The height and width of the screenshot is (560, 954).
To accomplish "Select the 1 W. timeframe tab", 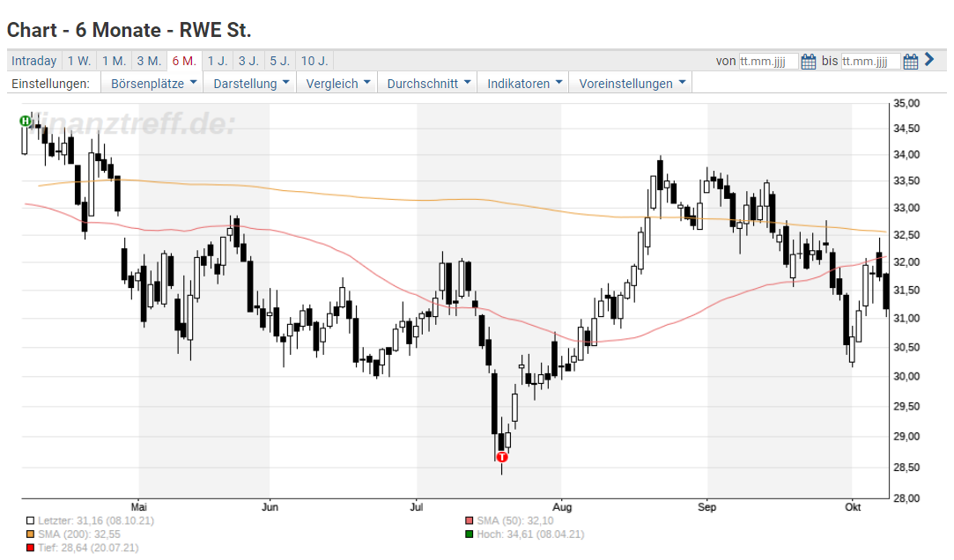I will click(79, 61).
